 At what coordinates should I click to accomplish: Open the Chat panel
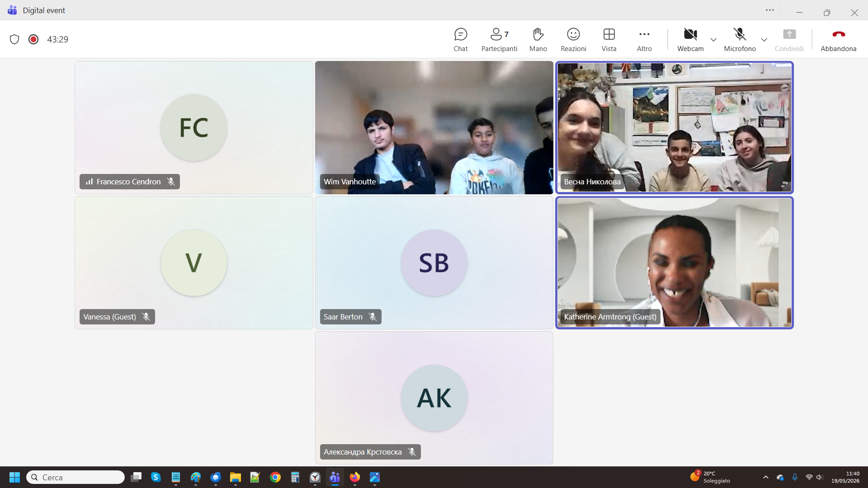(x=460, y=40)
